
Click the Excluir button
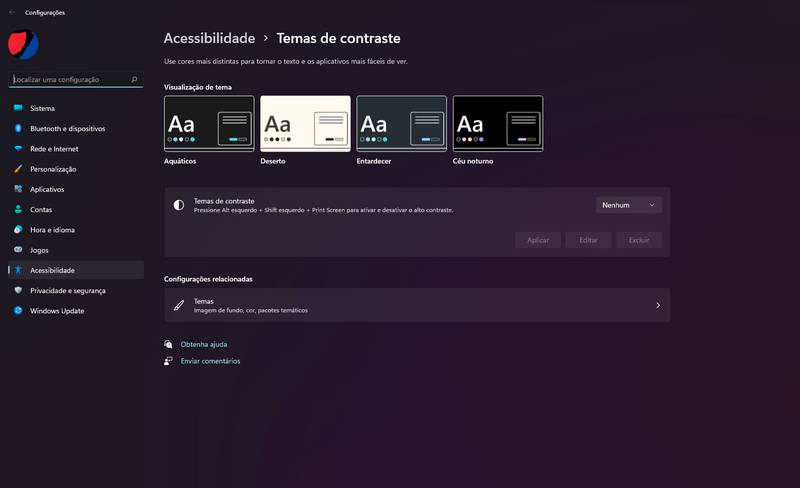coord(639,240)
